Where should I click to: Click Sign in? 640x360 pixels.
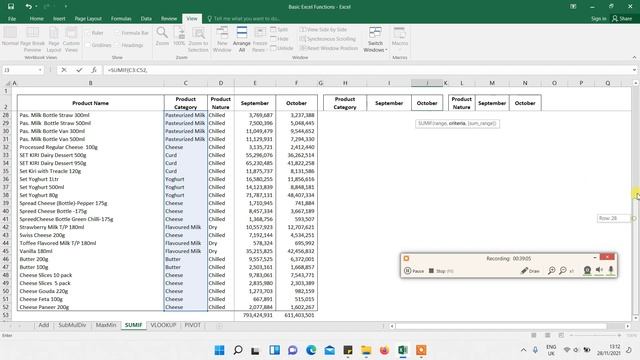(x=599, y=18)
